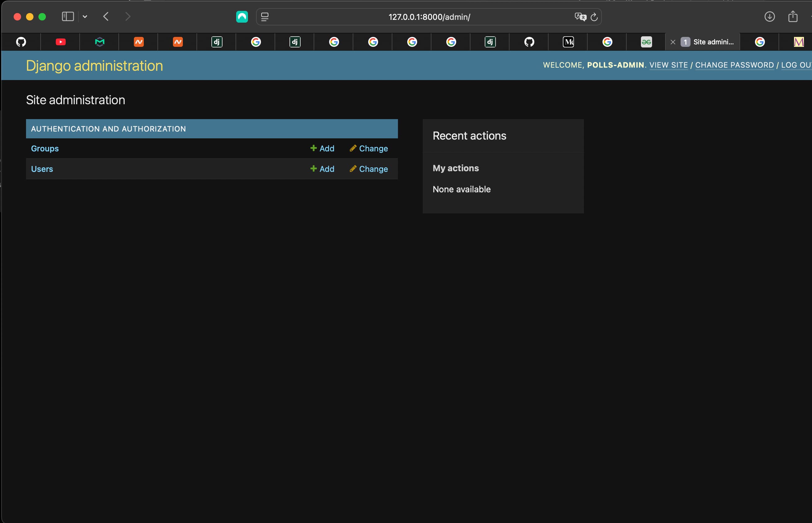Show the downloads icon in the toolbar
Screen dimensions: 812x523
769,17
